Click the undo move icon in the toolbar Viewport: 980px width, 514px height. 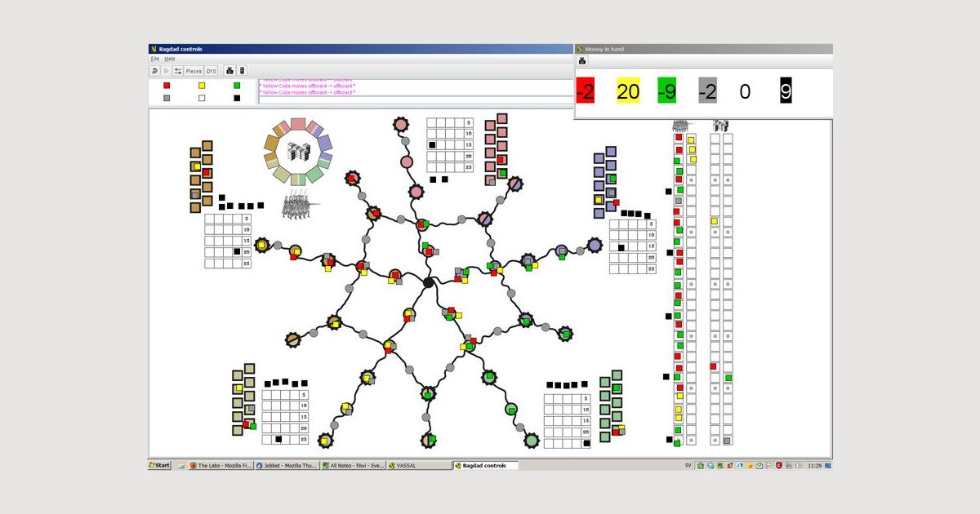coord(155,71)
